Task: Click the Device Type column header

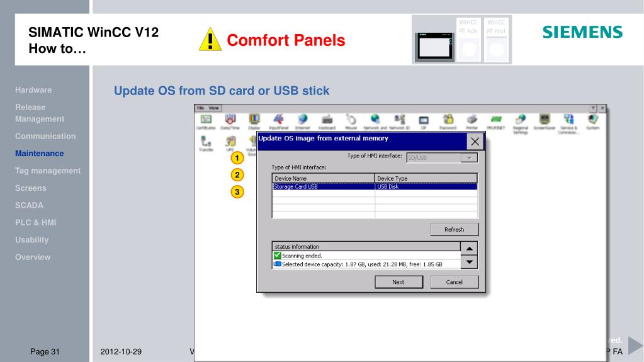Action: 426,178
